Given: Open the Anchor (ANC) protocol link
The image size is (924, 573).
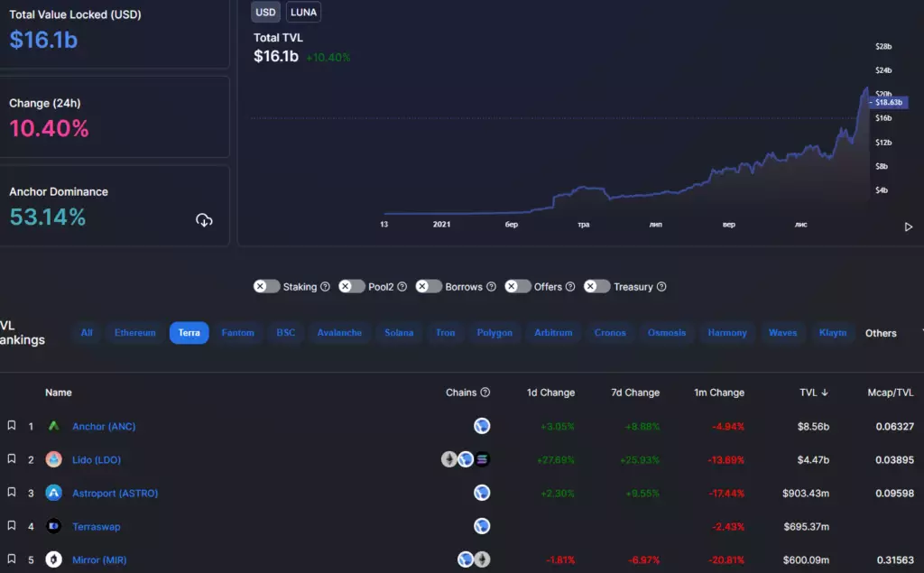Looking at the screenshot, I should point(104,426).
